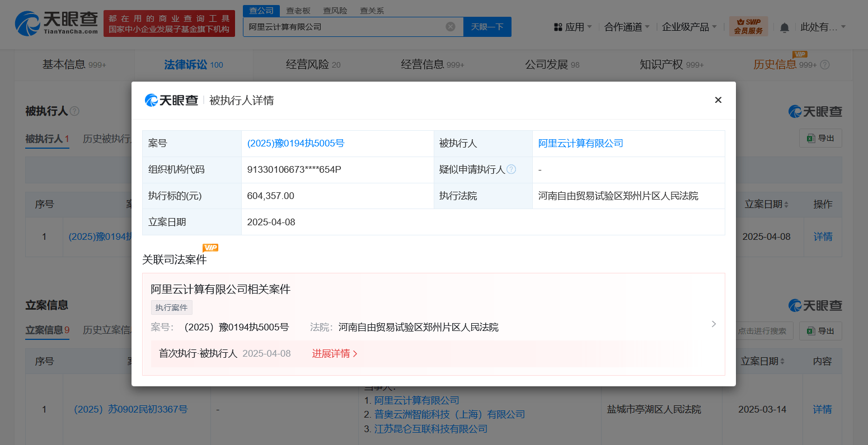868x445 pixels.
Task: Open the 进展详情 link
Action: pyautogui.click(x=335, y=354)
